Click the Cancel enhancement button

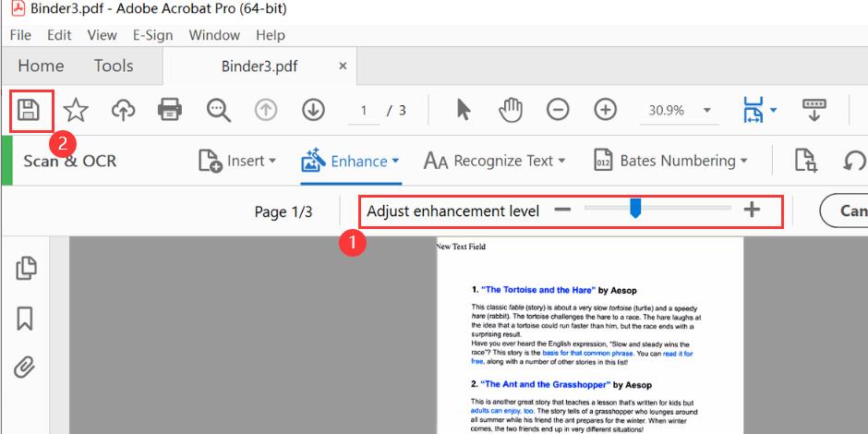(x=844, y=211)
